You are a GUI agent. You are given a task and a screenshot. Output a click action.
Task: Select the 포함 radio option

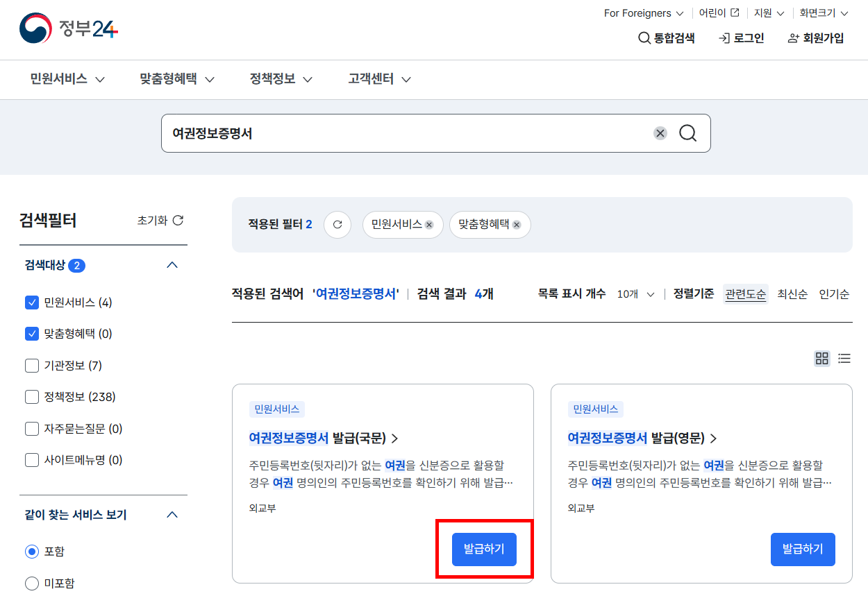(x=32, y=552)
